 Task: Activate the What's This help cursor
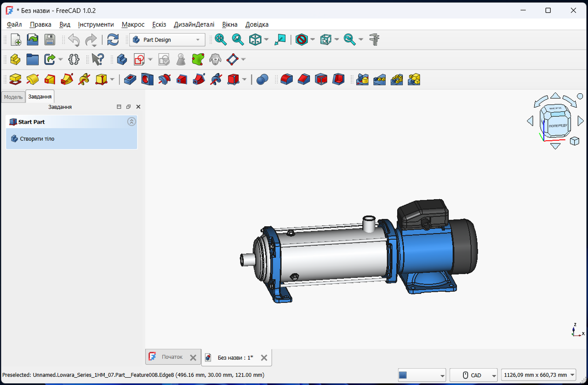pos(97,59)
